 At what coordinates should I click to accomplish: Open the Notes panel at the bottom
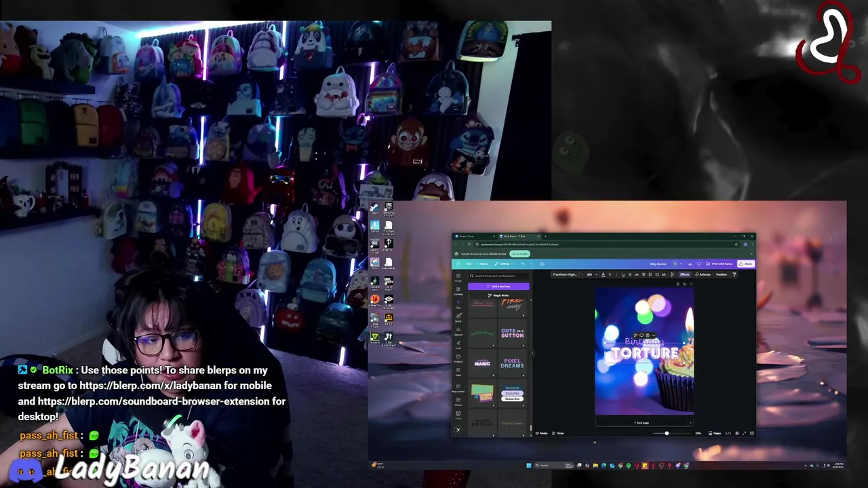(x=542, y=433)
